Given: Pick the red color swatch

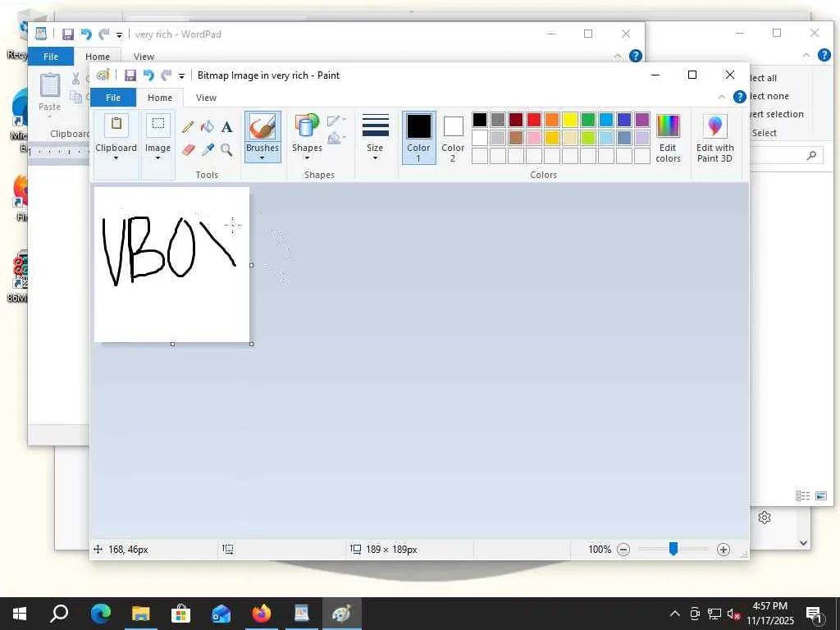Looking at the screenshot, I should tap(534, 120).
